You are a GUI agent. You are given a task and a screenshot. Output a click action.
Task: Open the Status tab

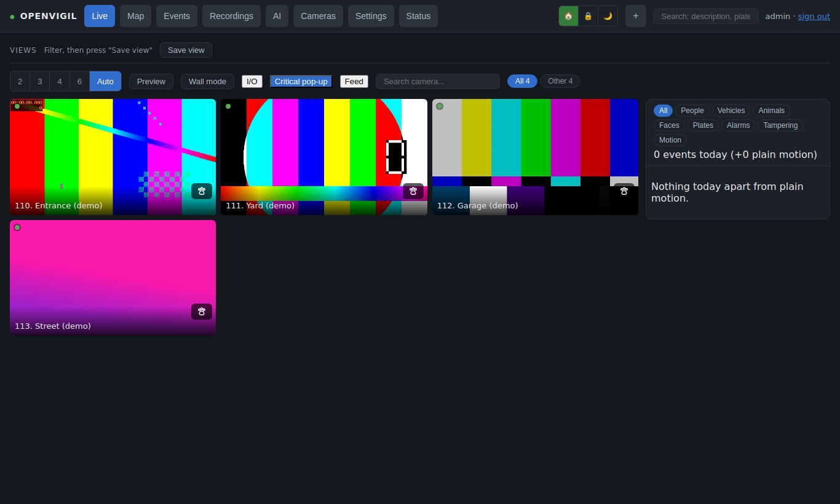click(418, 16)
